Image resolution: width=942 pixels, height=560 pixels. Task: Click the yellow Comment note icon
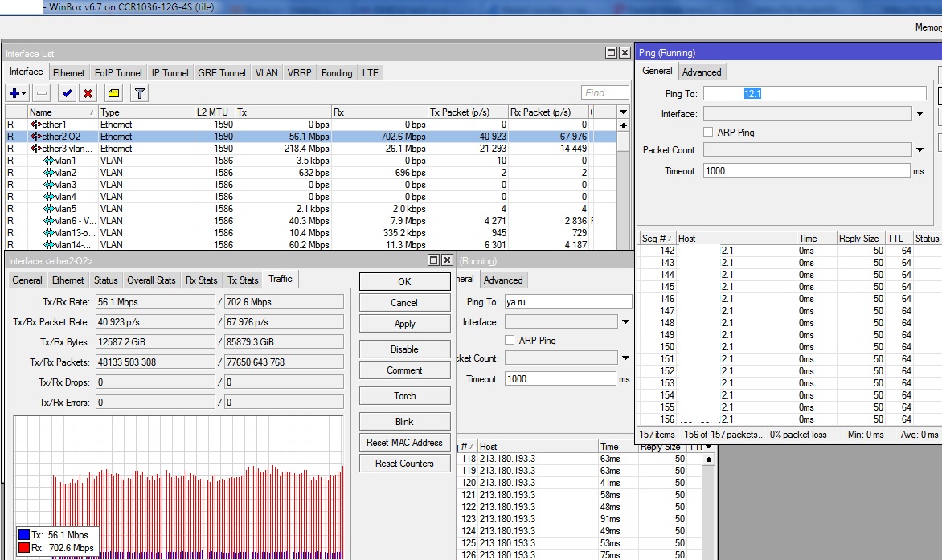[x=113, y=93]
